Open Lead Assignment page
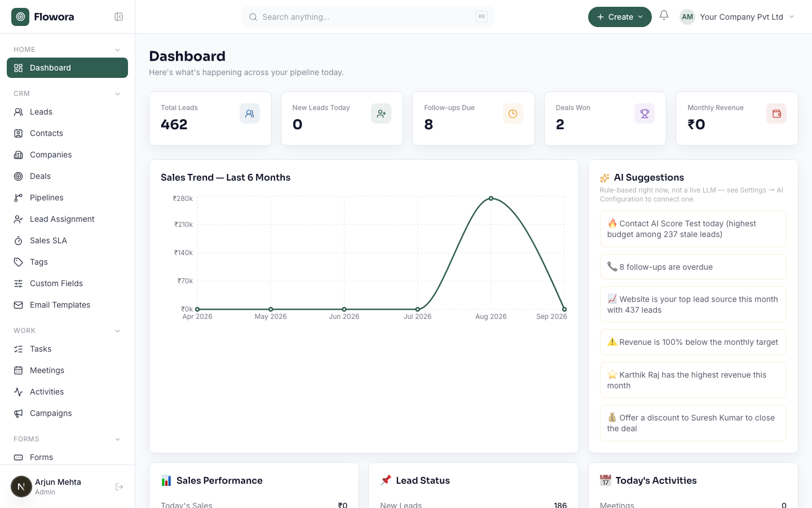Image resolution: width=812 pixels, height=508 pixels. [x=67, y=219]
